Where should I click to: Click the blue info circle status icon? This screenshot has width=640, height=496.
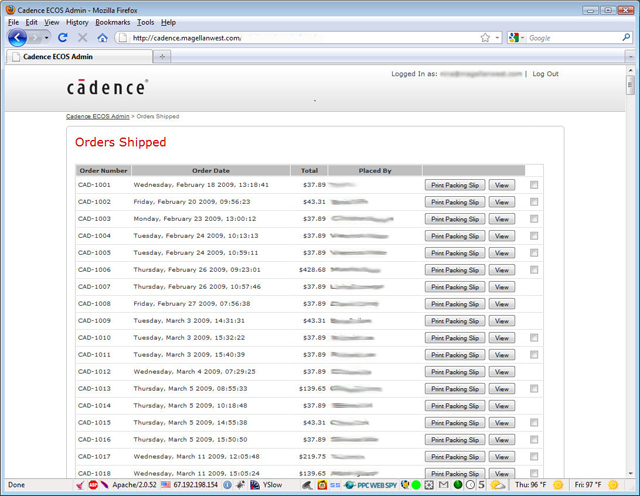click(227, 485)
